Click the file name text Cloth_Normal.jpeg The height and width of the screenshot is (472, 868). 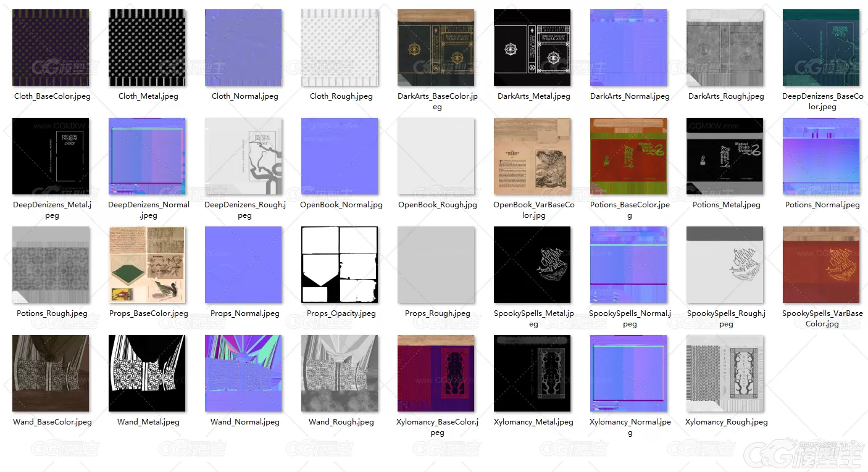(x=245, y=96)
